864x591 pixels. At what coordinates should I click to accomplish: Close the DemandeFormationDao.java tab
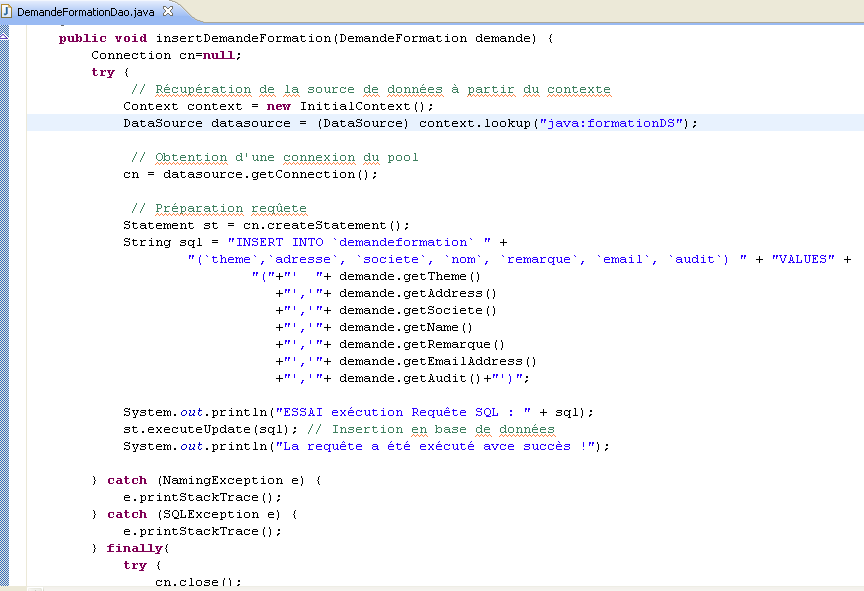pos(168,11)
